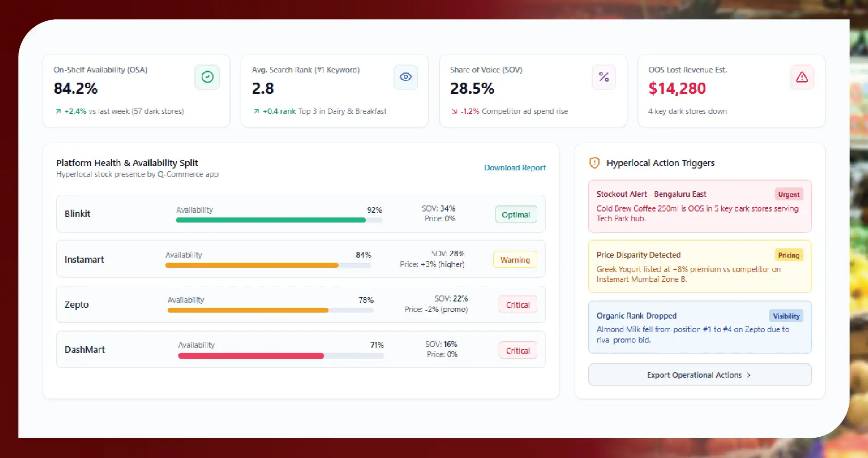Click the 28.5% share of voice value
Image resolution: width=868 pixels, height=458 pixels.
point(472,89)
